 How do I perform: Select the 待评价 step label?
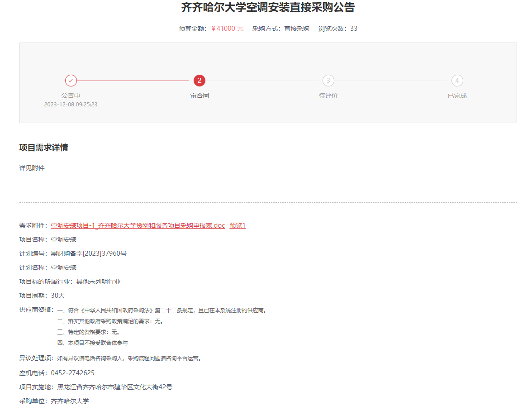point(328,96)
